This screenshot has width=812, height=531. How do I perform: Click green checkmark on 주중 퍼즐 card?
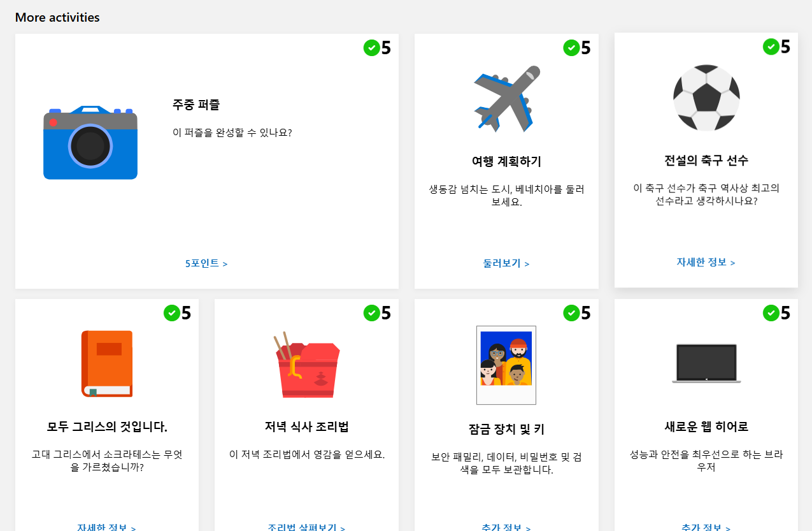point(371,48)
